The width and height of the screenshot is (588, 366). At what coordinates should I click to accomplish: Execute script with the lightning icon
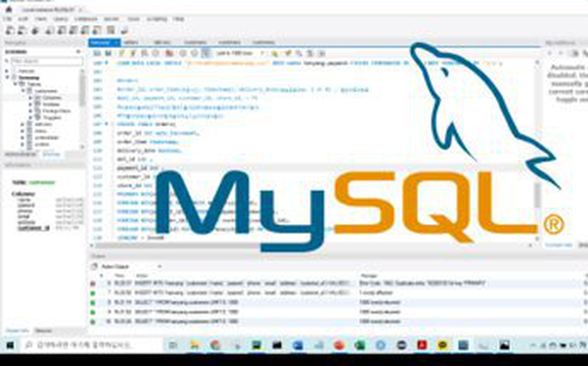pos(122,53)
